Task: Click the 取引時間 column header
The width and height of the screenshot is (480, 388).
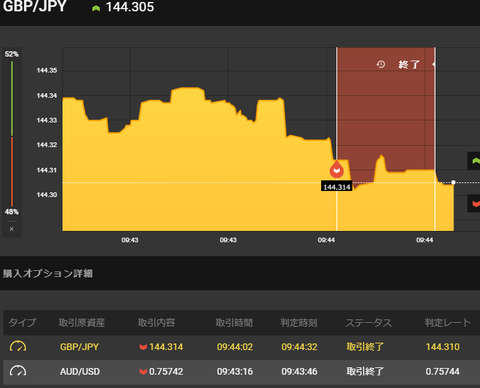Action: (x=234, y=323)
